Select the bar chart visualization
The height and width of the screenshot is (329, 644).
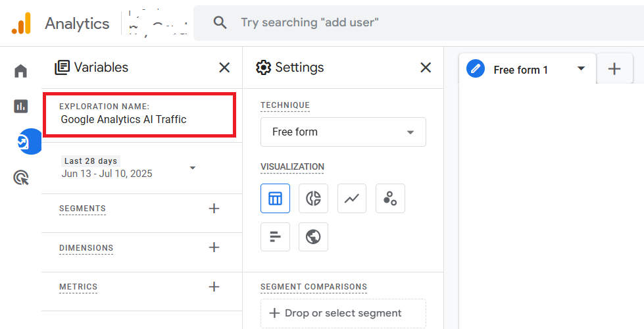pyautogui.click(x=275, y=237)
